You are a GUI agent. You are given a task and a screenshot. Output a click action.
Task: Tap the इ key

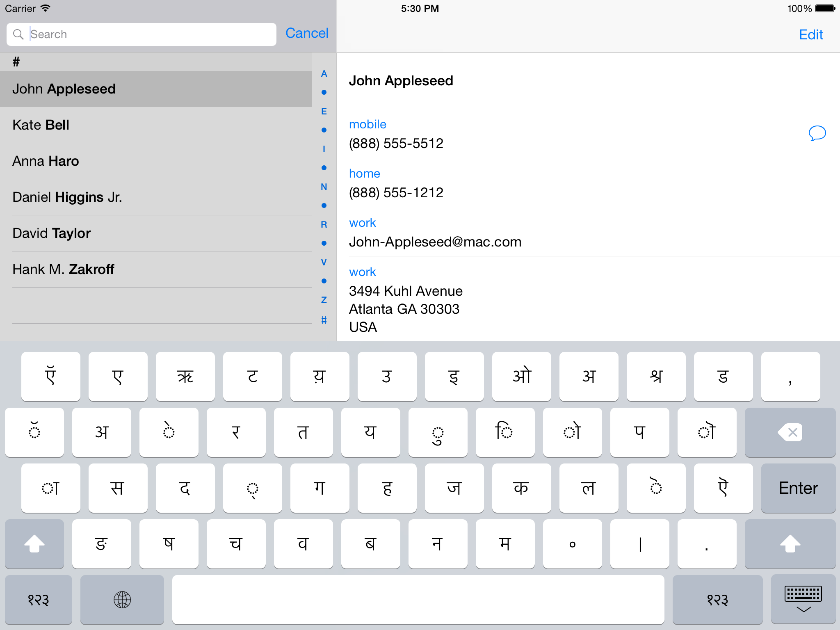(454, 377)
